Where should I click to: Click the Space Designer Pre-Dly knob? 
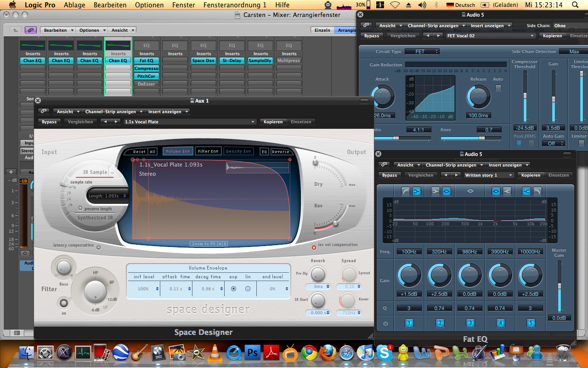click(318, 274)
